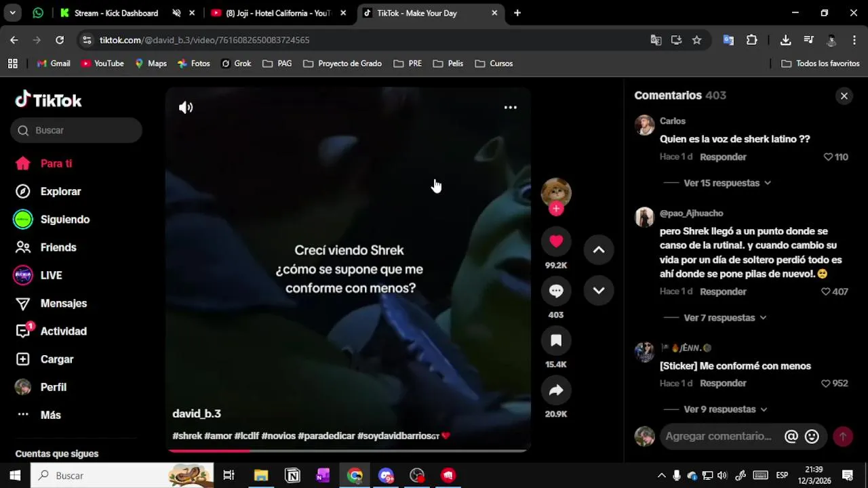Open browser extensions puzzle icon
The height and width of the screenshot is (488, 868).
[751, 40]
